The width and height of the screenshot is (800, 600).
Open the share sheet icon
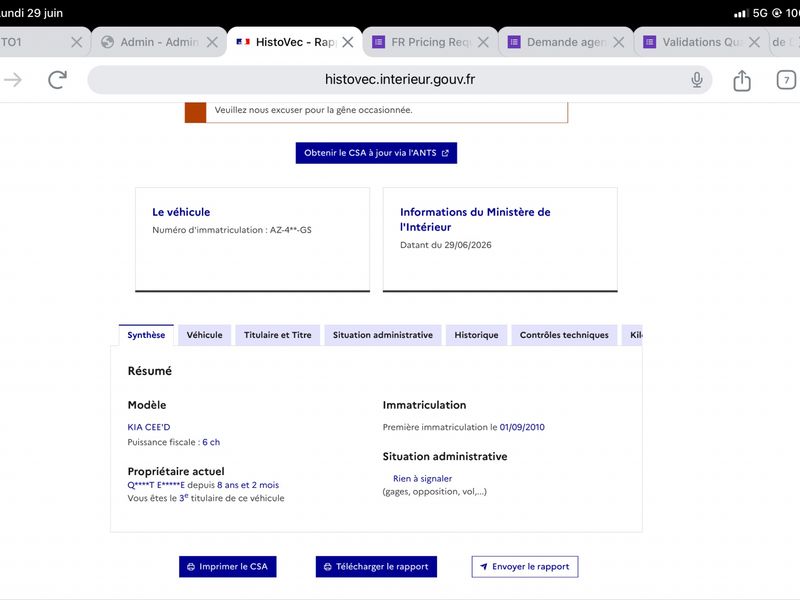pyautogui.click(x=742, y=80)
